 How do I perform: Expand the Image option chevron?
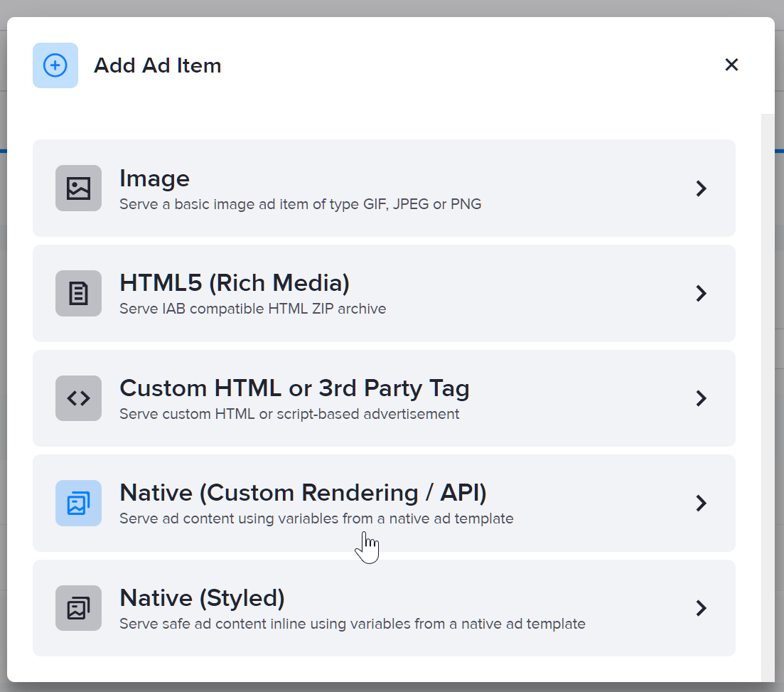[x=701, y=188]
